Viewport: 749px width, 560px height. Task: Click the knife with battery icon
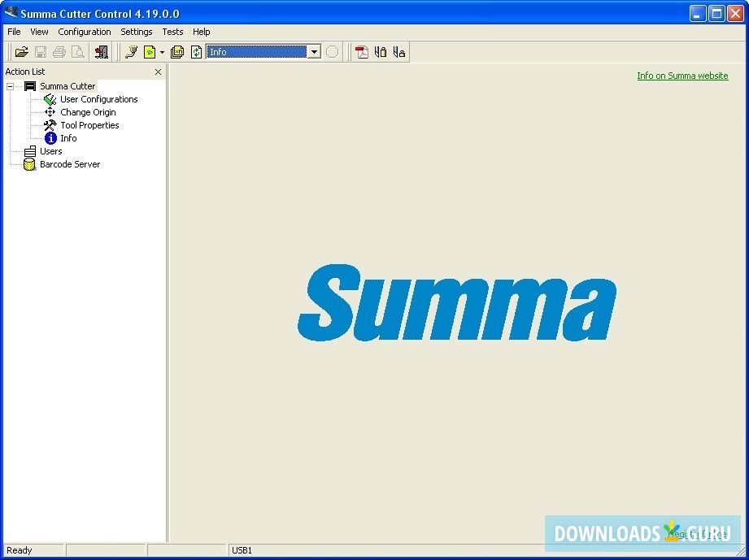tap(381, 52)
